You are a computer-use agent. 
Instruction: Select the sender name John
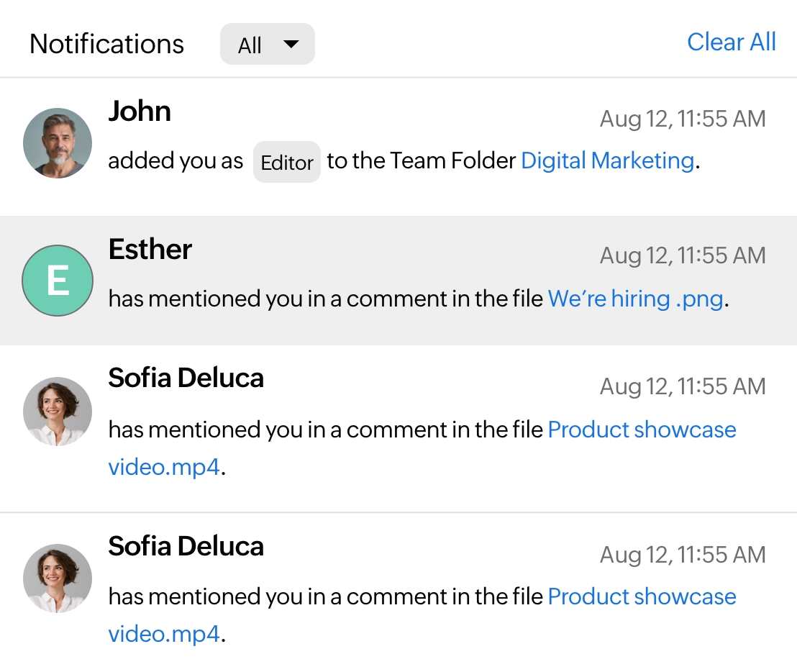[x=140, y=112]
